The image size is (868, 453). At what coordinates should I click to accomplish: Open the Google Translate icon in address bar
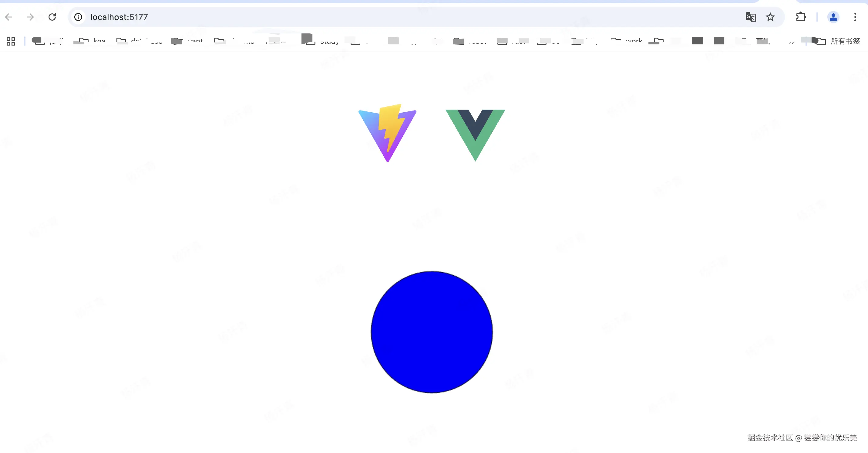coord(750,17)
